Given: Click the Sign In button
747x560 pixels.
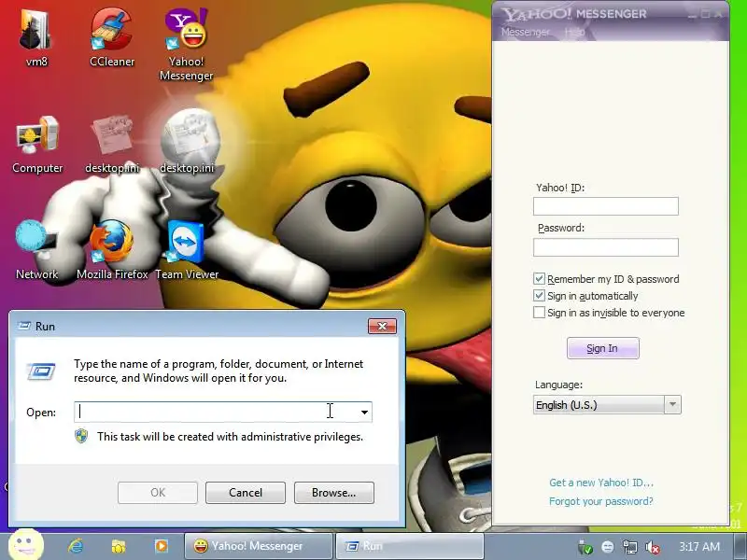Looking at the screenshot, I should (x=602, y=348).
